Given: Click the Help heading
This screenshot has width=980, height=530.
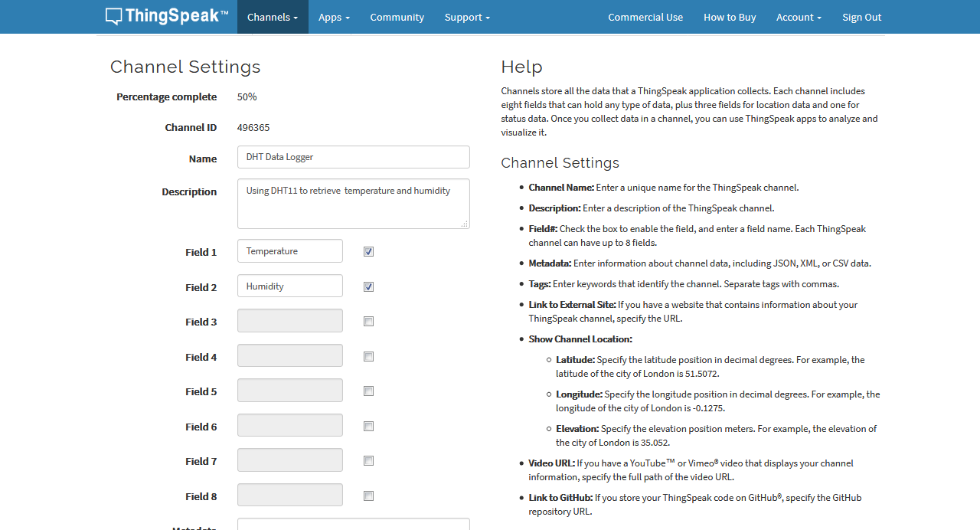Looking at the screenshot, I should 521,67.
